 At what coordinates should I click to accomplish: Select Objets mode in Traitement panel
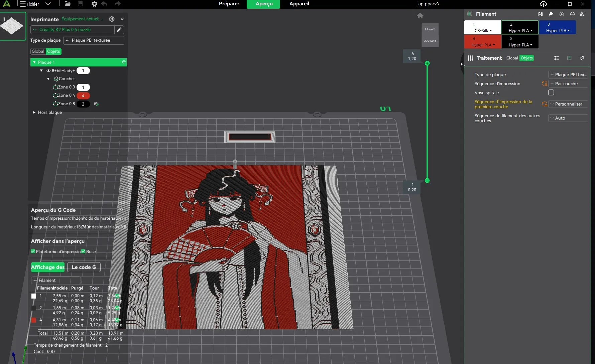pos(526,58)
